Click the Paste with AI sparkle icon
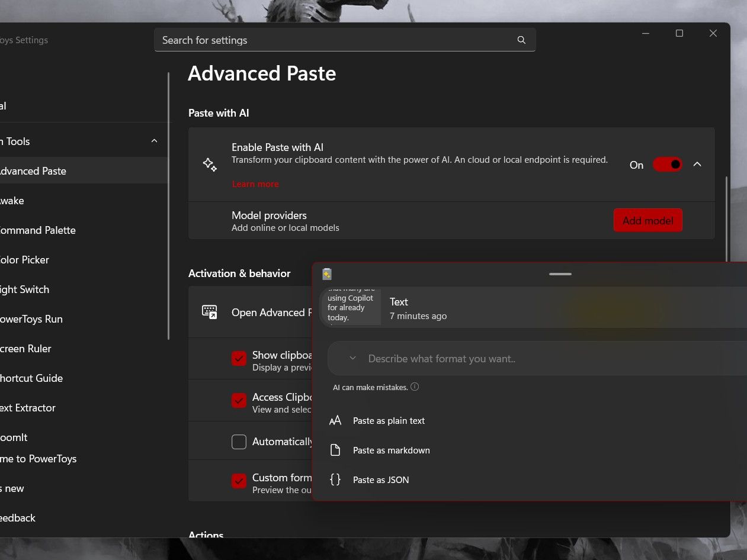Image resolution: width=747 pixels, height=560 pixels. click(210, 165)
